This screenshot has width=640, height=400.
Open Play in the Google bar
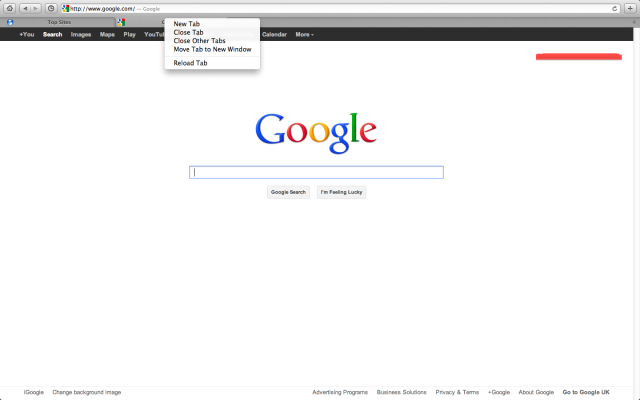[x=129, y=34]
